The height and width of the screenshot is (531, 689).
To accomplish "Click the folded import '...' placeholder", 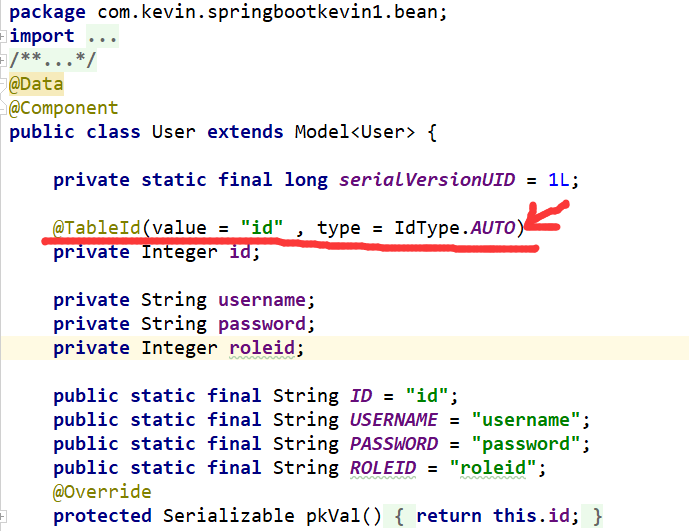I will 102,36.
